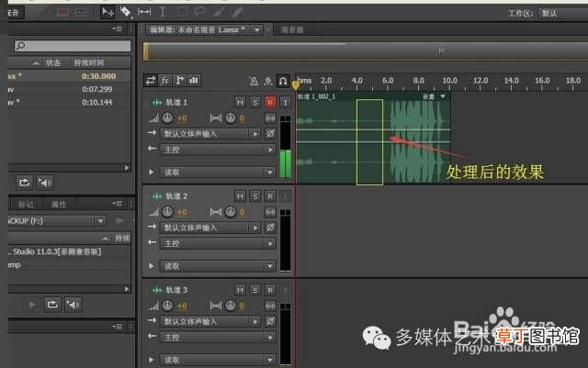Screen dimensions: 588x368
Task: Select the file row showing 0:07.299
Action: click(x=70, y=89)
